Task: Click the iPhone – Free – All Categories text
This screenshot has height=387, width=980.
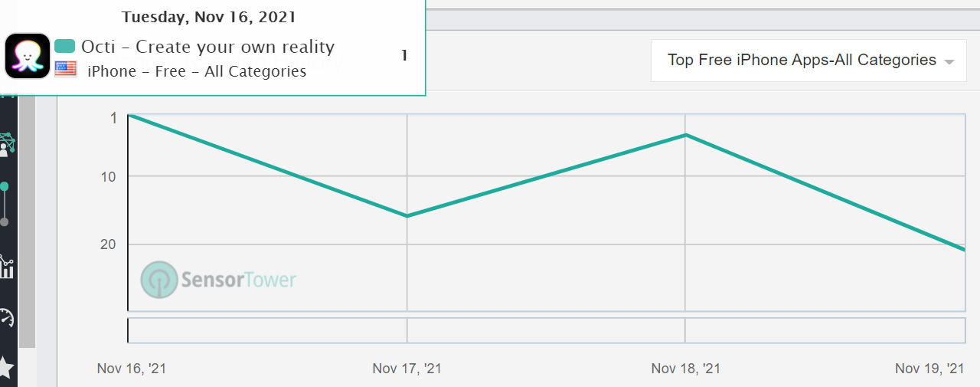Action: coord(197,71)
